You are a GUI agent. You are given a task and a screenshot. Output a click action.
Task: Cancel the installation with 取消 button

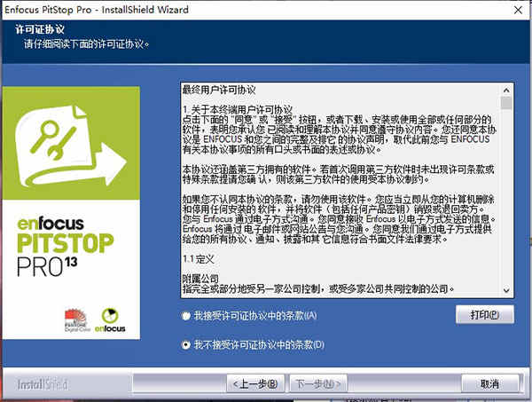(490, 383)
